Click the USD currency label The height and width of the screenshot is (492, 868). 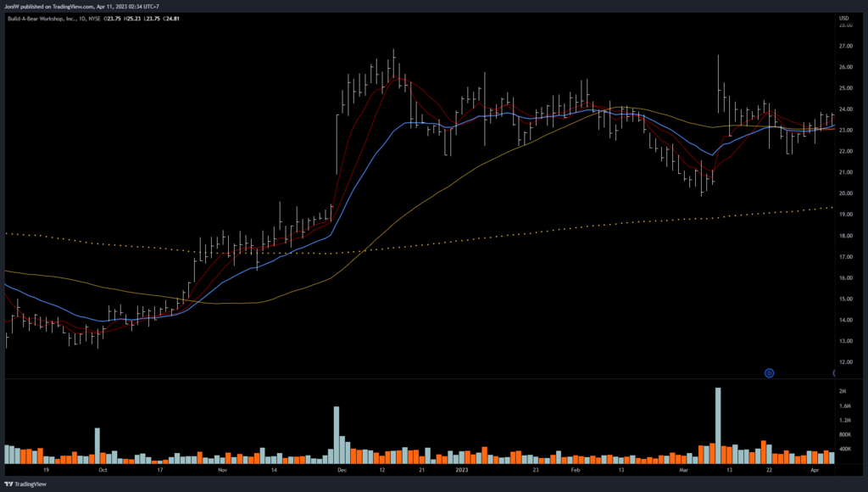843,18
